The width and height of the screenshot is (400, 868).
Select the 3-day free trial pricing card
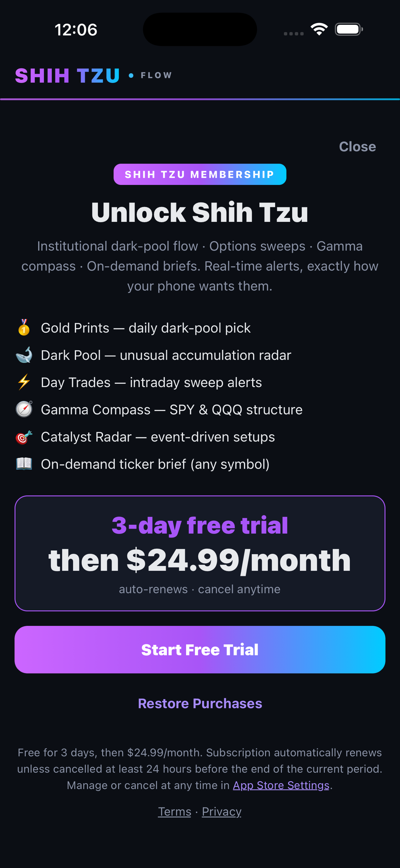pos(200,553)
